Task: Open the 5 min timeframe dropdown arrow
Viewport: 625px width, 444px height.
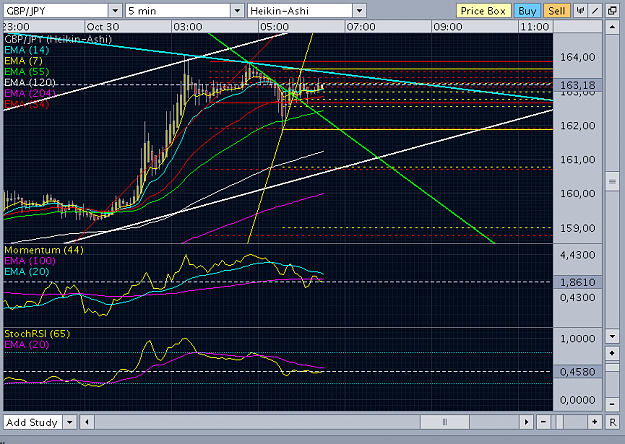Action: tap(237, 11)
